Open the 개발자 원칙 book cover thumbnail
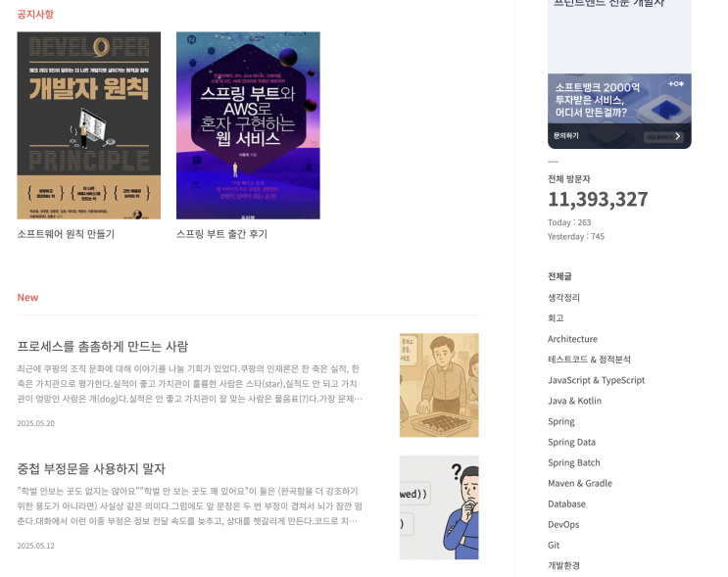This screenshot has height=577, width=728. click(x=89, y=125)
